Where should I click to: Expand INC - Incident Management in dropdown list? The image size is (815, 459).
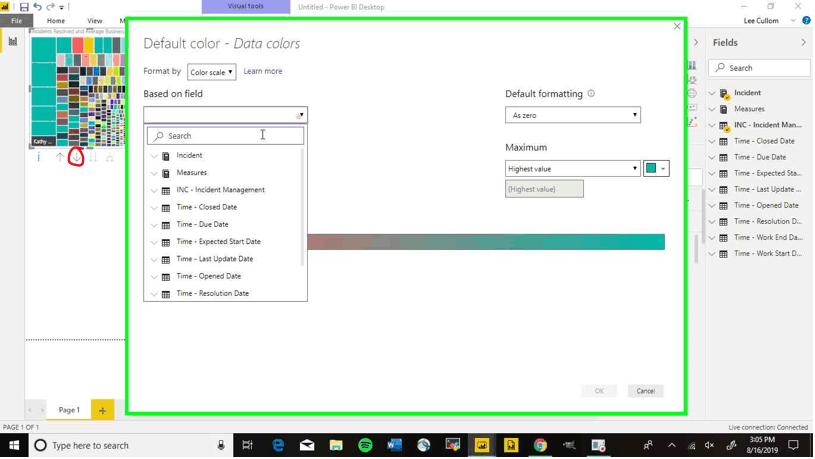tap(154, 191)
